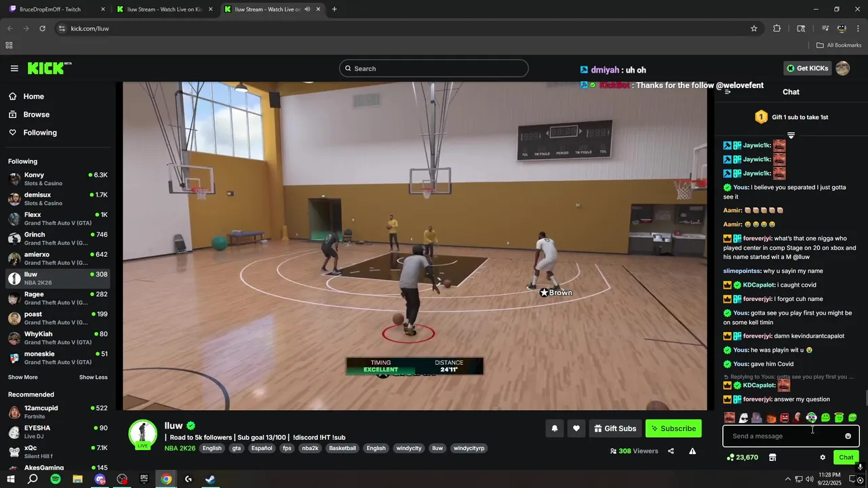Open poast's channel in Following list
This screenshot has width=868, height=488.
pyautogui.click(x=58, y=318)
